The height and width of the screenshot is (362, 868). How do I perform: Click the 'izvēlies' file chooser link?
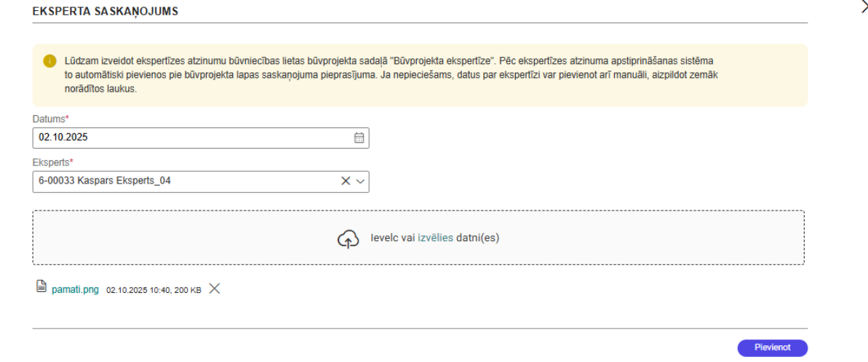pyautogui.click(x=435, y=238)
